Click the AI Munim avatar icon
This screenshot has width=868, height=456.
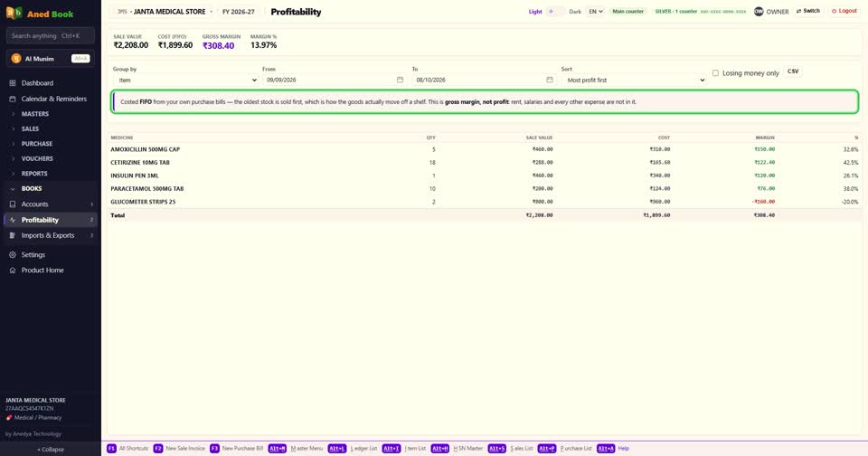tap(16, 59)
